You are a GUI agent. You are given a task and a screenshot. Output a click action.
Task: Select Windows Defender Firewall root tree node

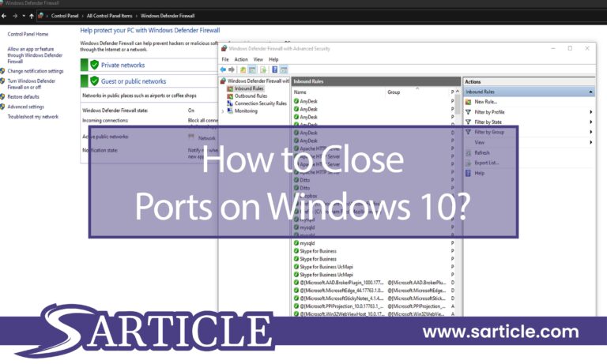click(258, 81)
